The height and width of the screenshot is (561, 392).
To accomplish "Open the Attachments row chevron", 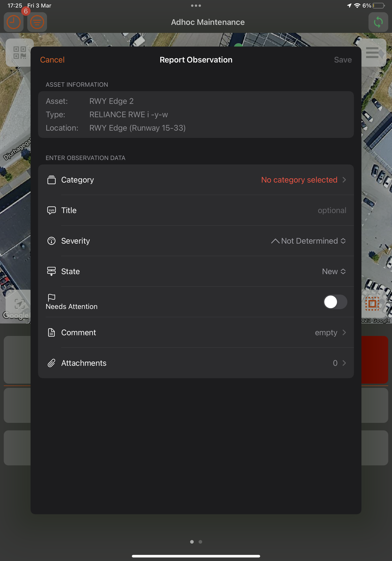I will tap(344, 363).
